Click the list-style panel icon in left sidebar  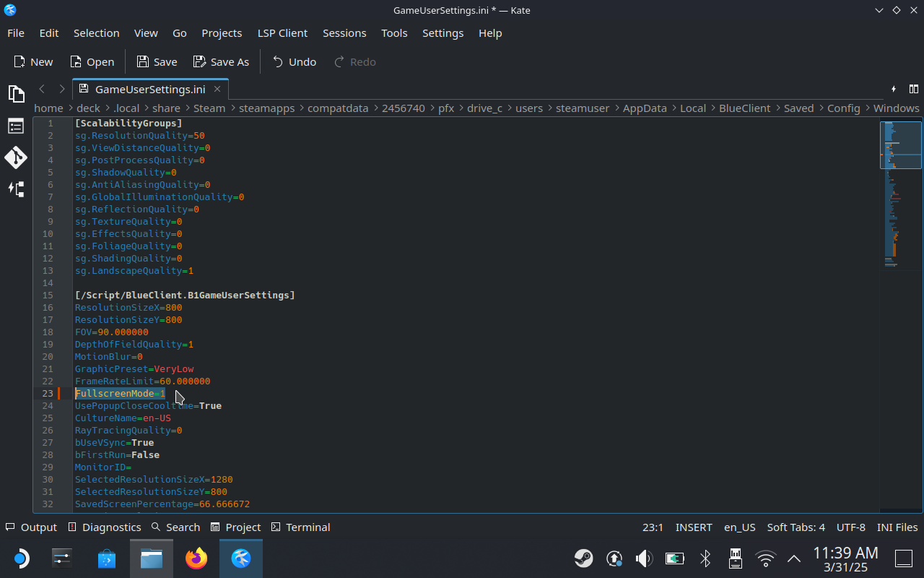[x=16, y=126]
